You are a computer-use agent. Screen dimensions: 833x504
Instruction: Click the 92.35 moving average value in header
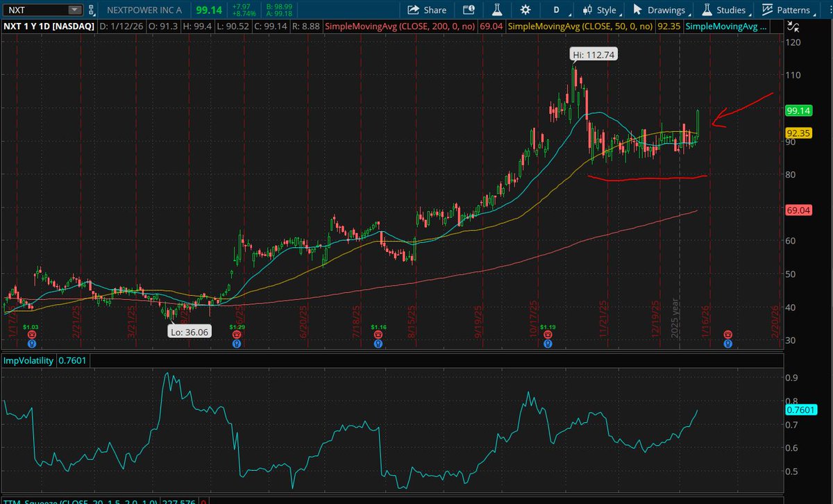point(668,26)
